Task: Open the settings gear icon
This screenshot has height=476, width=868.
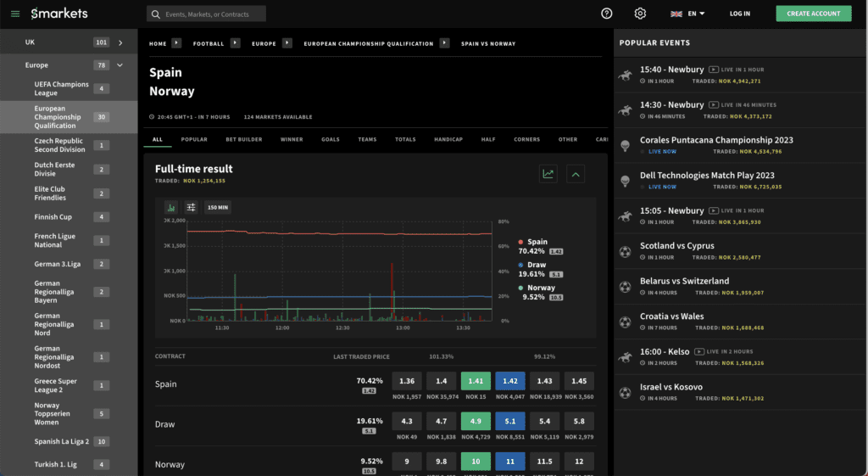Action: click(640, 14)
